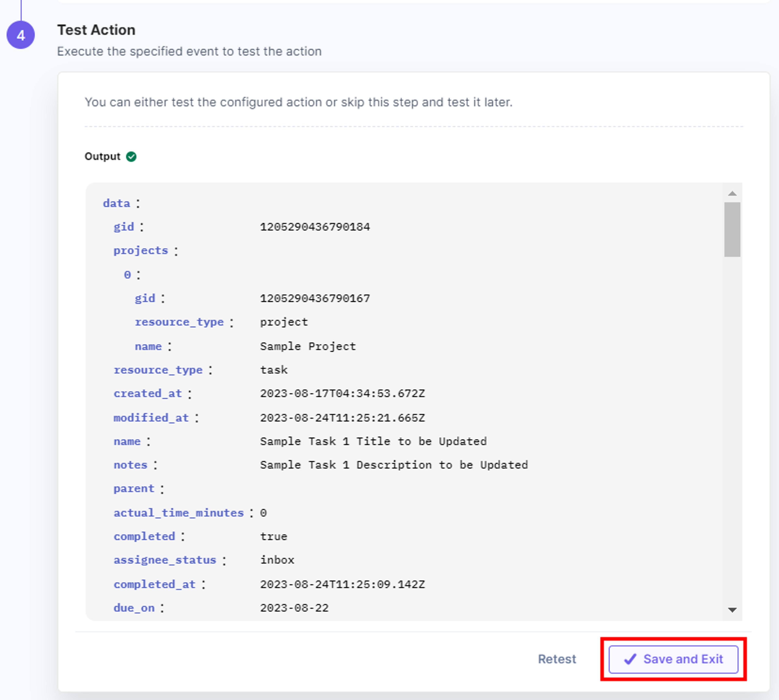Click the 'notes' key
The image size is (779, 700).
point(130,465)
